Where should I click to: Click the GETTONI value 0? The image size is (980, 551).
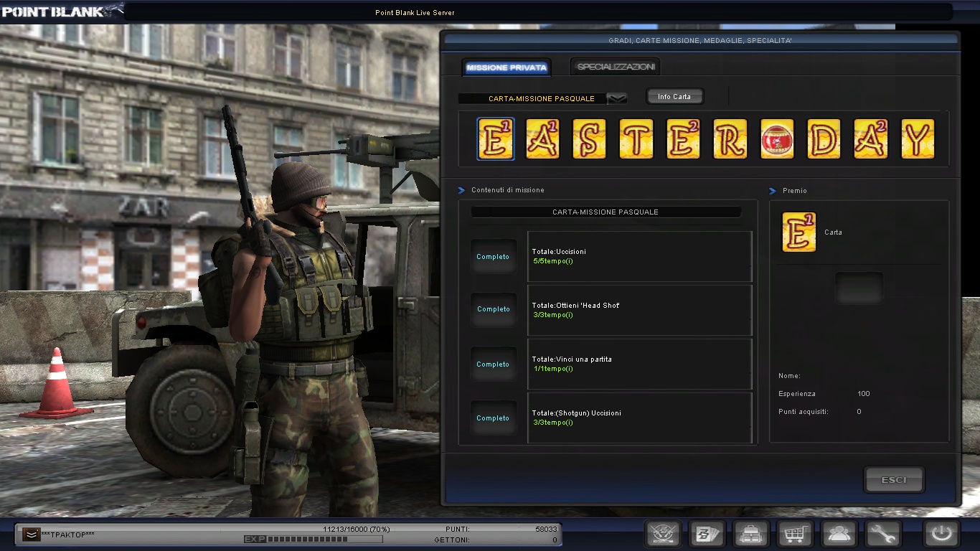pos(555,540)
